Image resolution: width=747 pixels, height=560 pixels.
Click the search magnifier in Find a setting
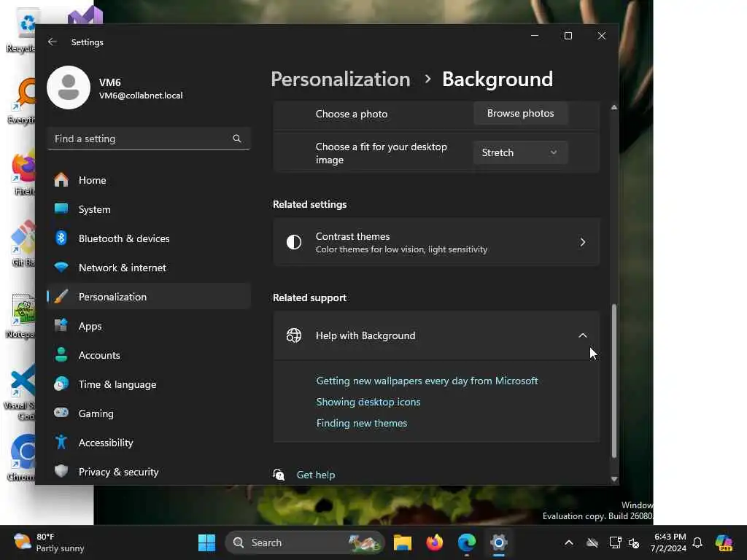tap(237, 139)
